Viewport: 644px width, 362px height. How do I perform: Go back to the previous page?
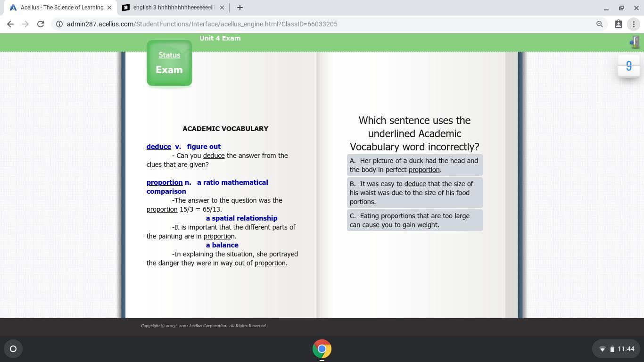click(10, 24)
